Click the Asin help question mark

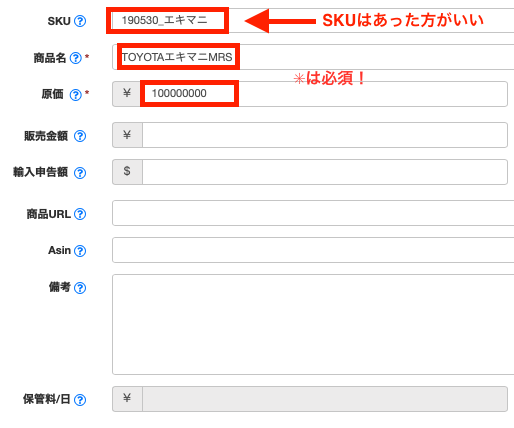(80, 251)
